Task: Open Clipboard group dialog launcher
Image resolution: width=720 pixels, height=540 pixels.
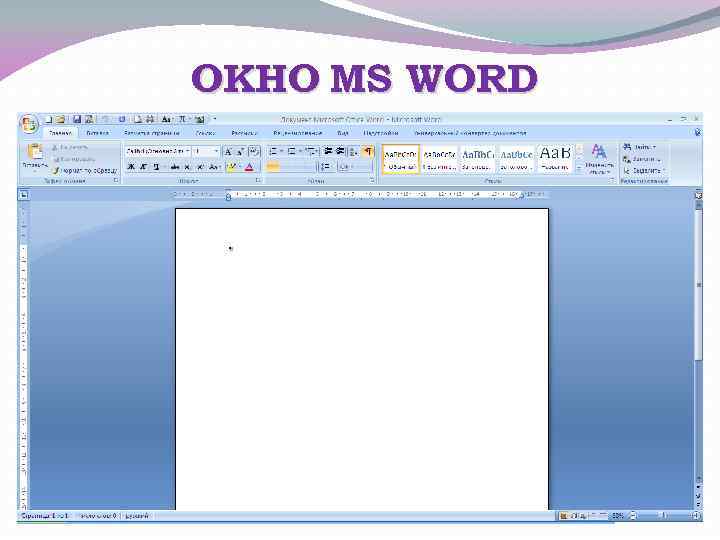Action: pyautogui.click(x=116, y=181)
